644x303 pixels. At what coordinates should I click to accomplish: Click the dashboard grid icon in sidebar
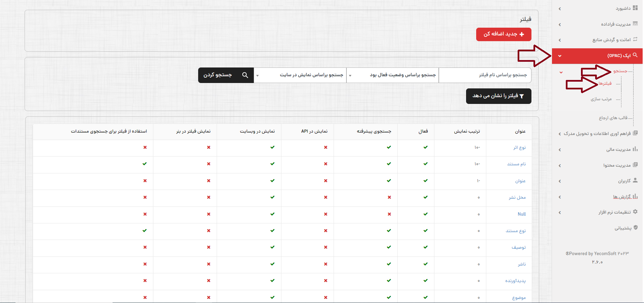(x=635, y=8)
